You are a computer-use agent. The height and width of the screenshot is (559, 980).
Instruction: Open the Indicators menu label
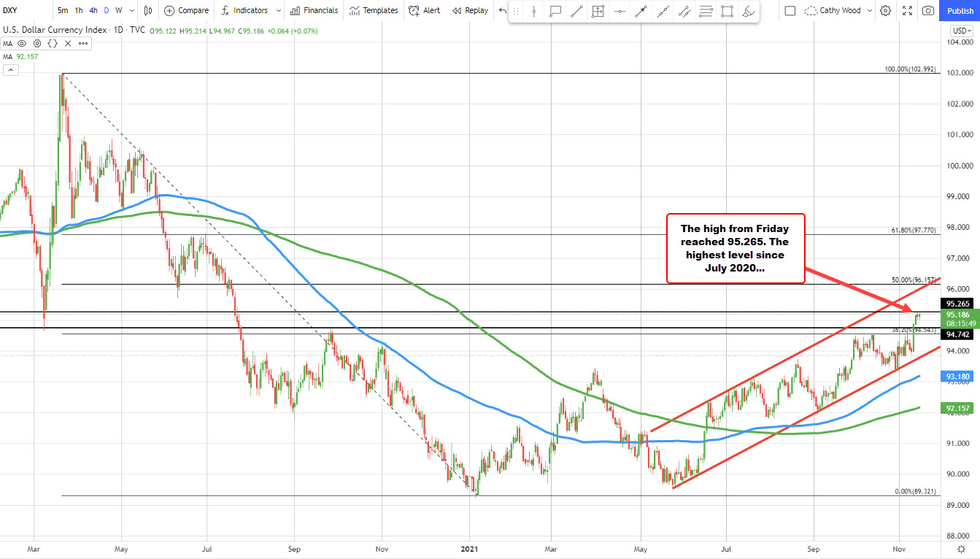pyautogui.click(x=250, y=10)
